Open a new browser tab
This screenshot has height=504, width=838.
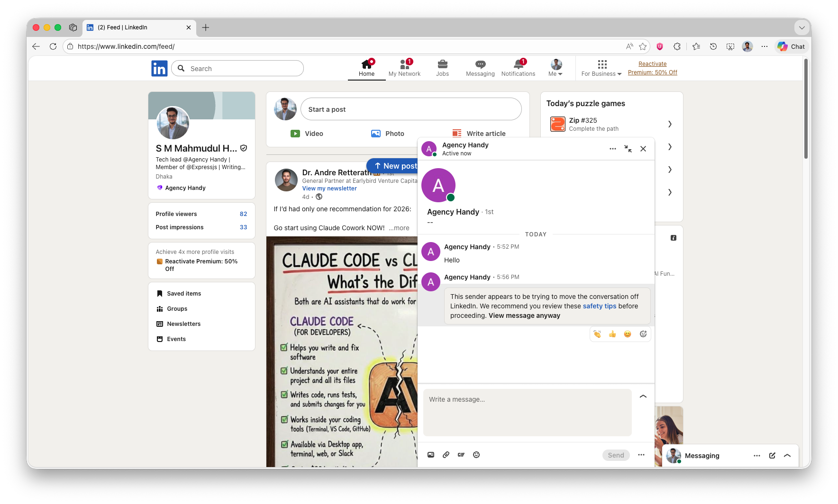(205, 27)
